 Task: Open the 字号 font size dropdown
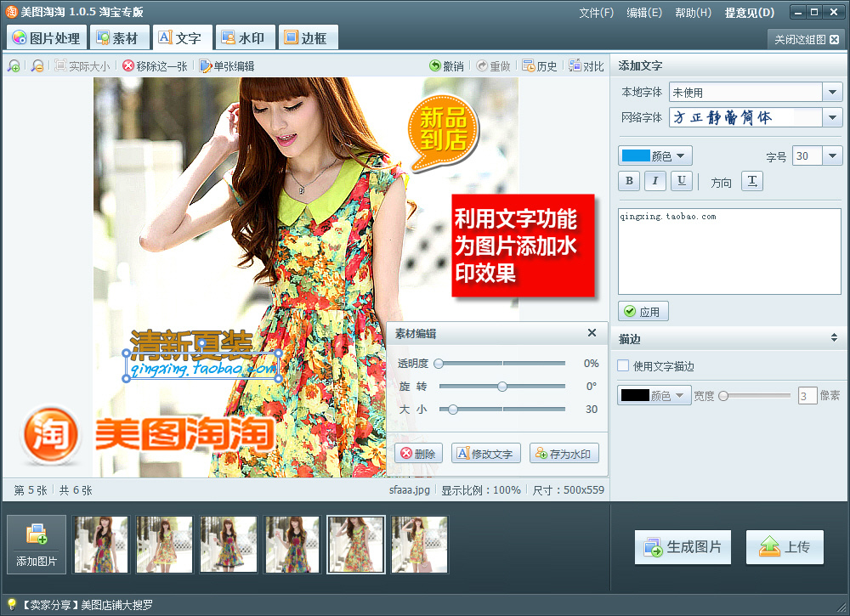coord(832,156)
